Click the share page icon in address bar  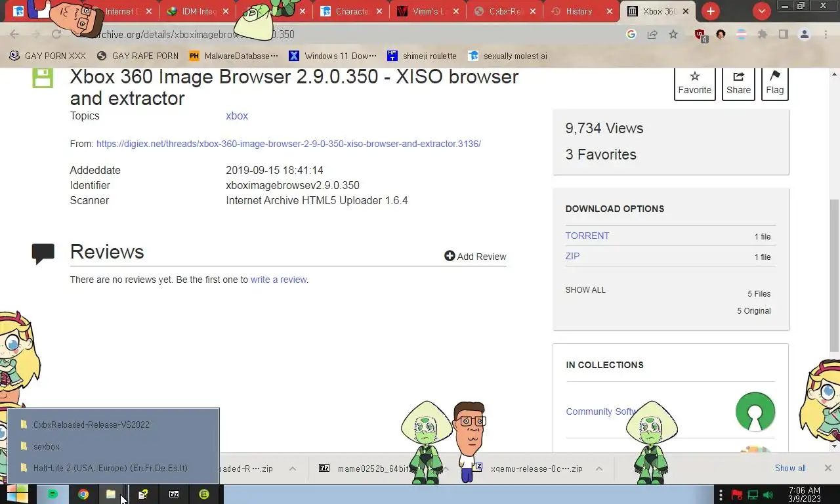652,34
